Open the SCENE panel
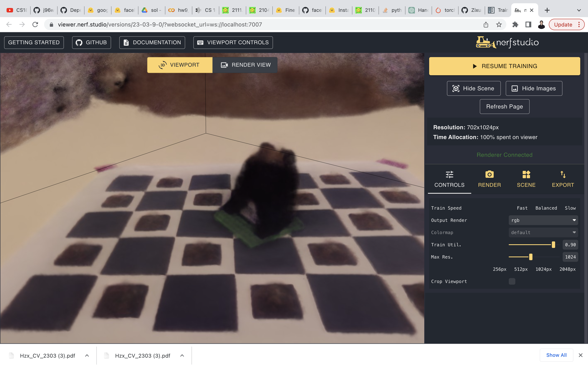The image size is (588, 367). point(526,175)
